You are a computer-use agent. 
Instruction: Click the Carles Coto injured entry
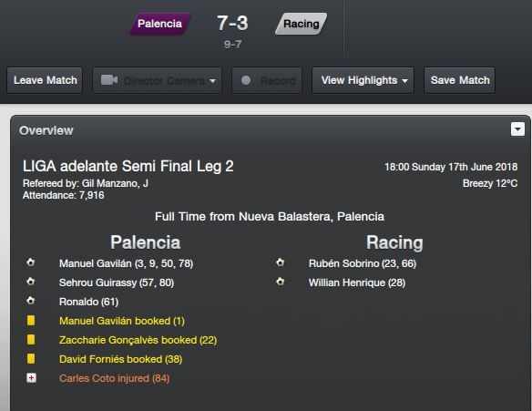pyautogui.click(x=115, y=378)
